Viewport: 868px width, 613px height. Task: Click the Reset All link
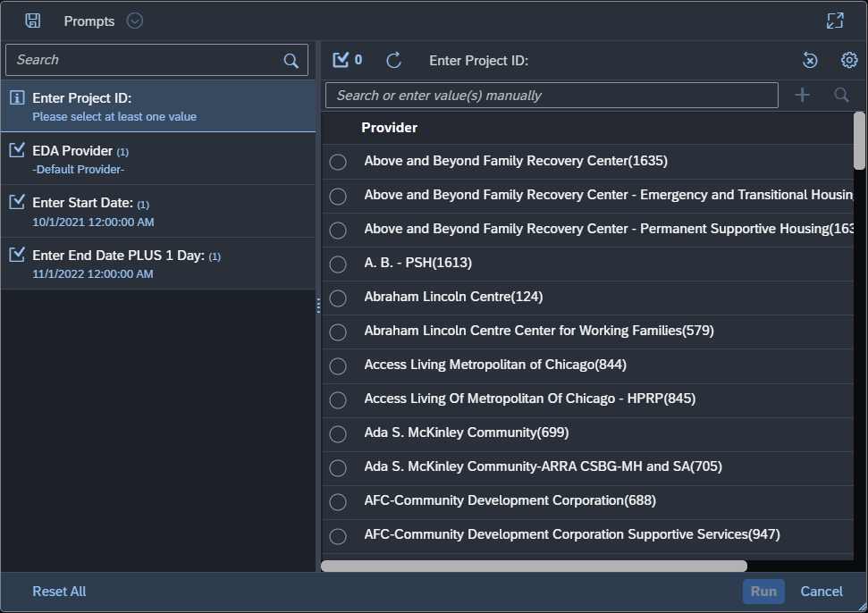pyautogui.click(x=59, y=592)
